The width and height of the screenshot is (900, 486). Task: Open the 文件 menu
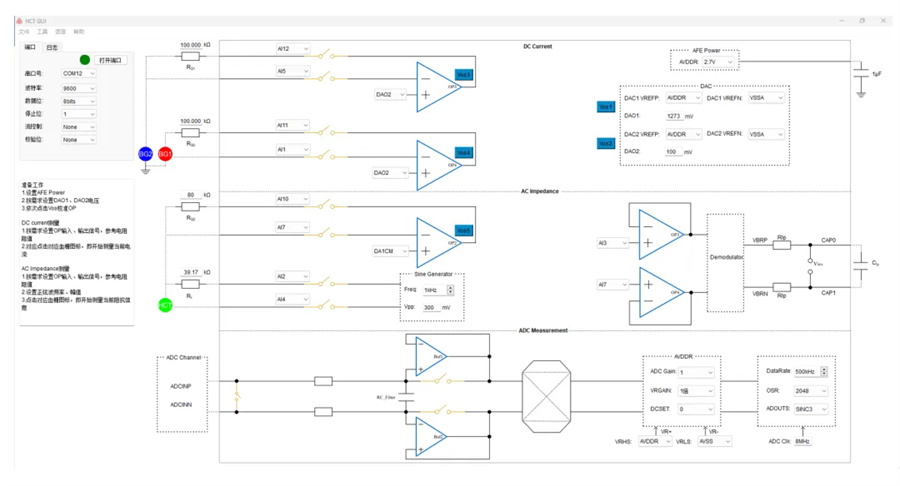tap(24, 32)
